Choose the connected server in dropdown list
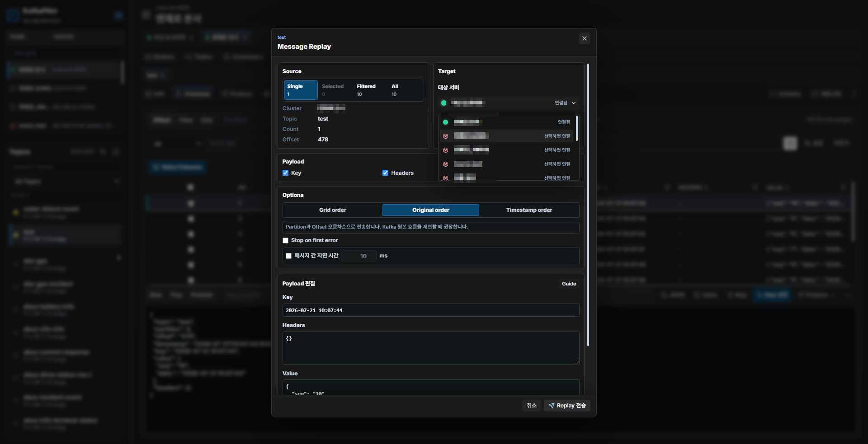868x444 pixels. point(507,122)
